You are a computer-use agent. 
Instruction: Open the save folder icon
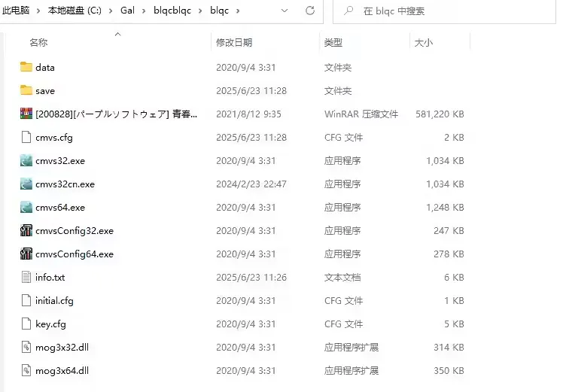point(26,90)
